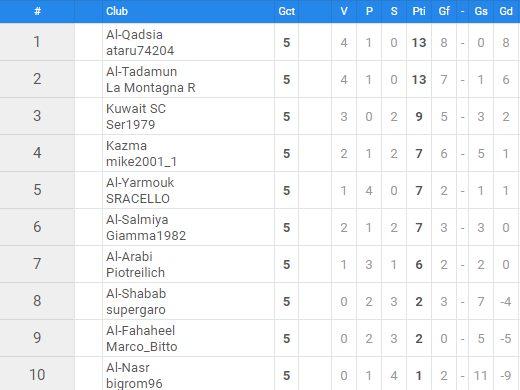Select the Kuwait SC club name
The height and width of the screenshot is (390, 520).
[x=136, y=109]
